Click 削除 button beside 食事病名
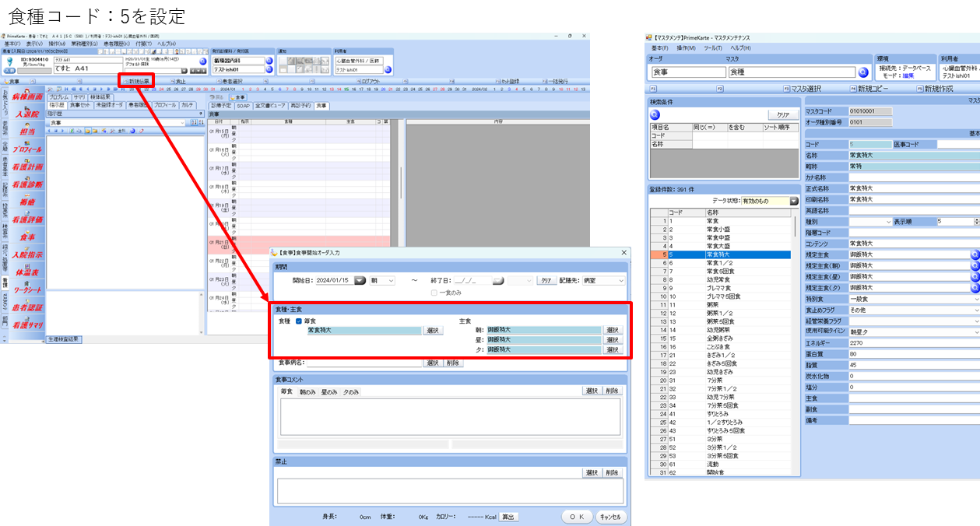Screen dimensions: 980x526 (x=453, y=363)
